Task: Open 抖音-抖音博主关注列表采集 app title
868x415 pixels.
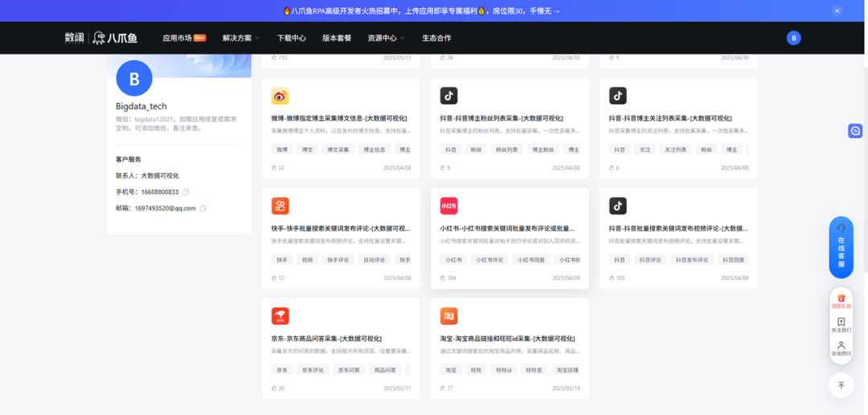Action: coord(670,118)
